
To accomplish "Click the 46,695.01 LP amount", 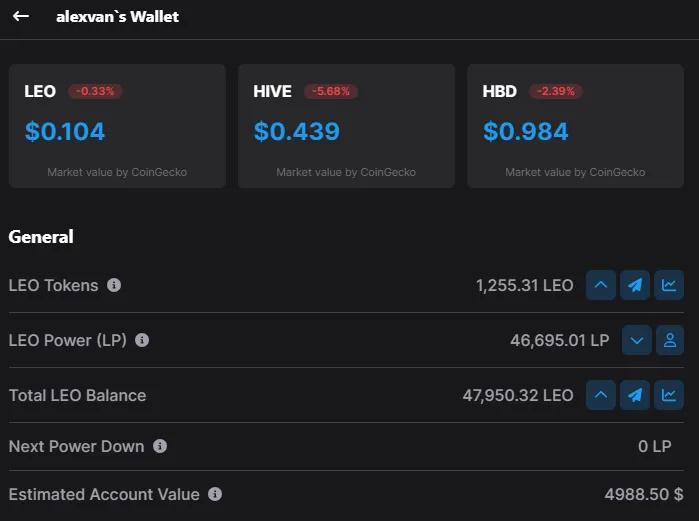I will (559, 340).
